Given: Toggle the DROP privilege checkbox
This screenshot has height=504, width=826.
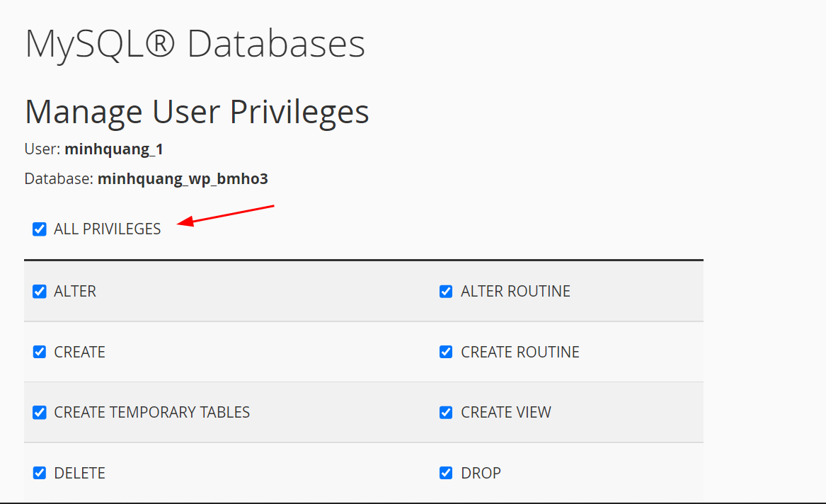Looking at the screenshot, I should tap(445, 473).
